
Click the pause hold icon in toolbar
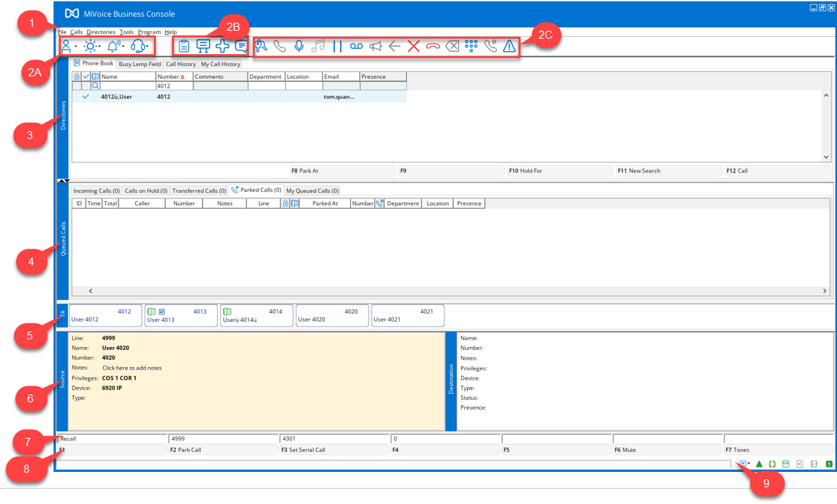(x=337, y=46)
